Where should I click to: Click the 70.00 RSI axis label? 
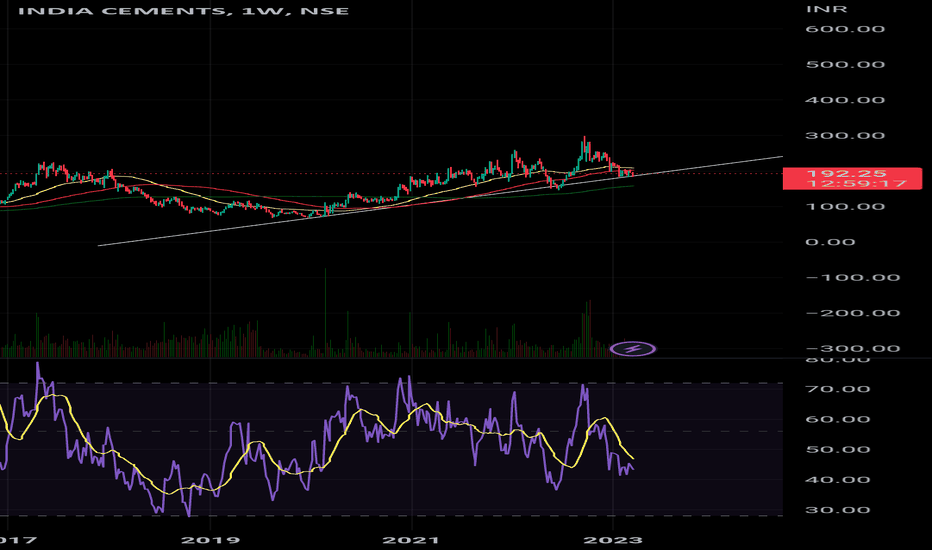point(838,389)
